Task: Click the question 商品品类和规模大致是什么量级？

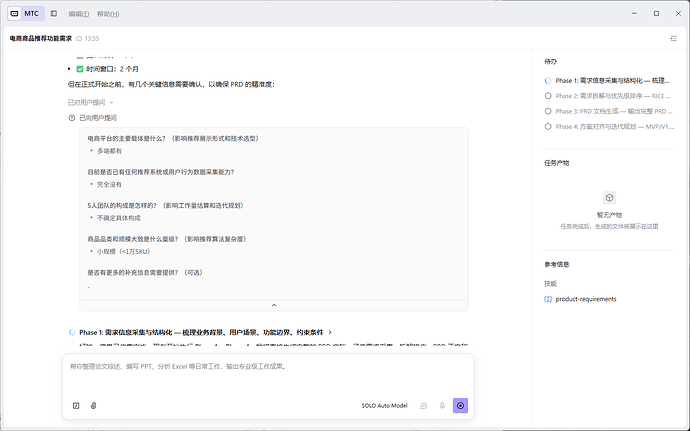Action: 132,239
